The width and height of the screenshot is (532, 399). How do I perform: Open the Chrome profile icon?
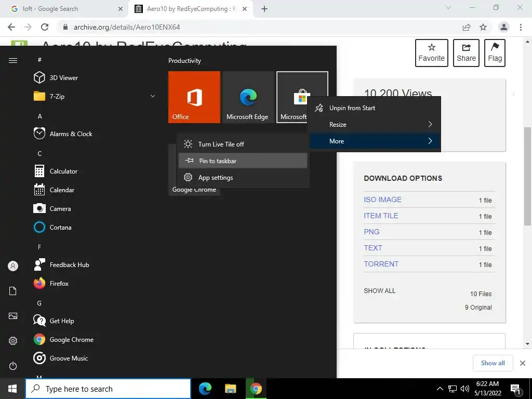point(504,27)
